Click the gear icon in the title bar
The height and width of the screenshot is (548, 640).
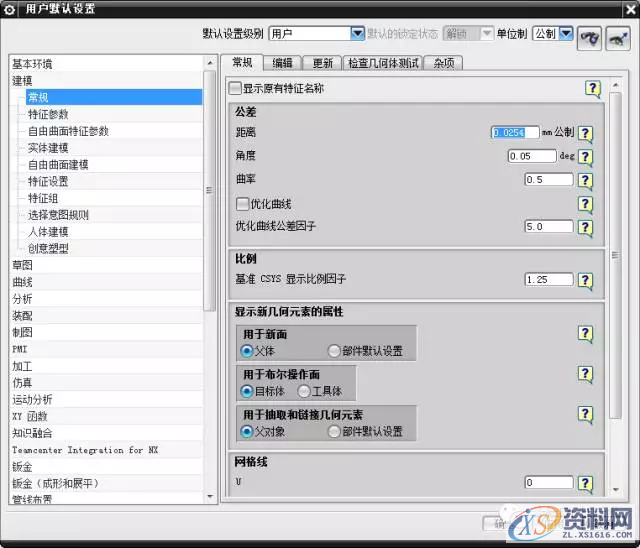point(9,9)
